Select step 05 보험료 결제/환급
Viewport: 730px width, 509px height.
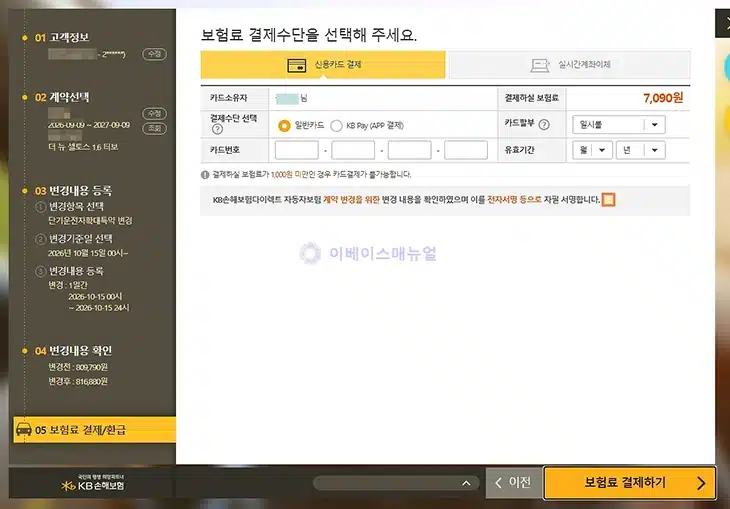[95, 430]
